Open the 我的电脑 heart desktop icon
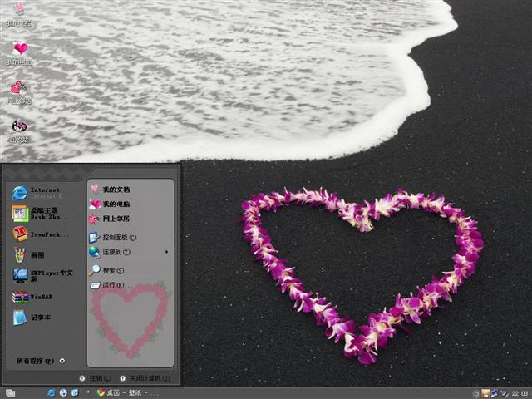This screenshot has width=532, height=399. [20, 53]
